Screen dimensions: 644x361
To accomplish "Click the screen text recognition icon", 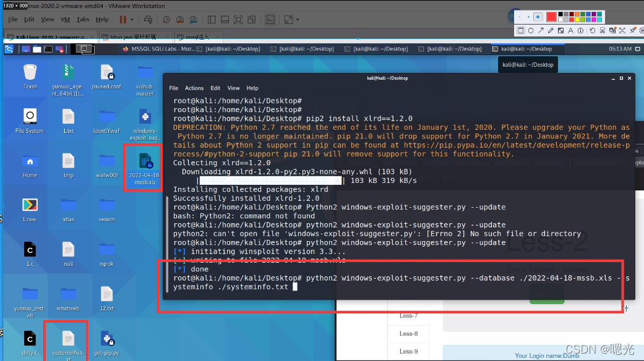I will point(622,30).
